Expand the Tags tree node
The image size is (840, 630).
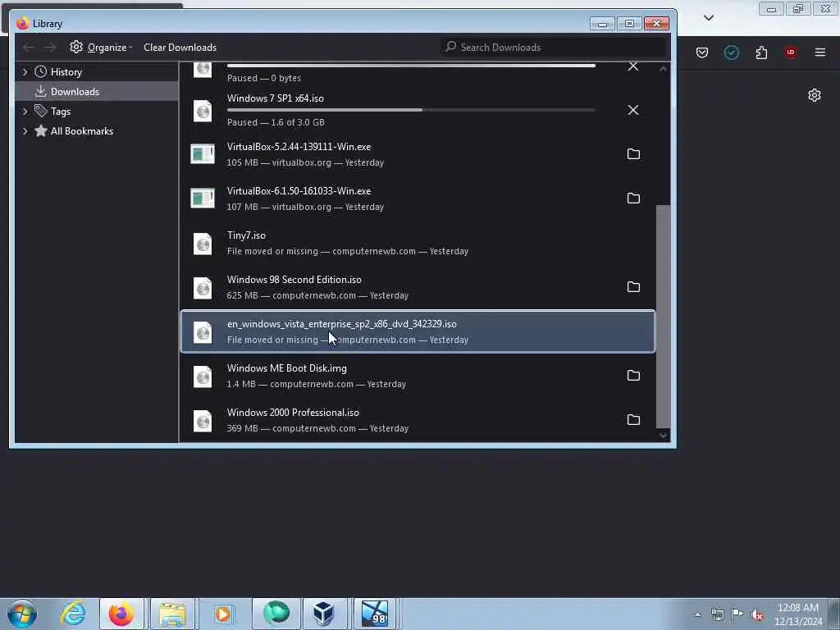[25, 112]
